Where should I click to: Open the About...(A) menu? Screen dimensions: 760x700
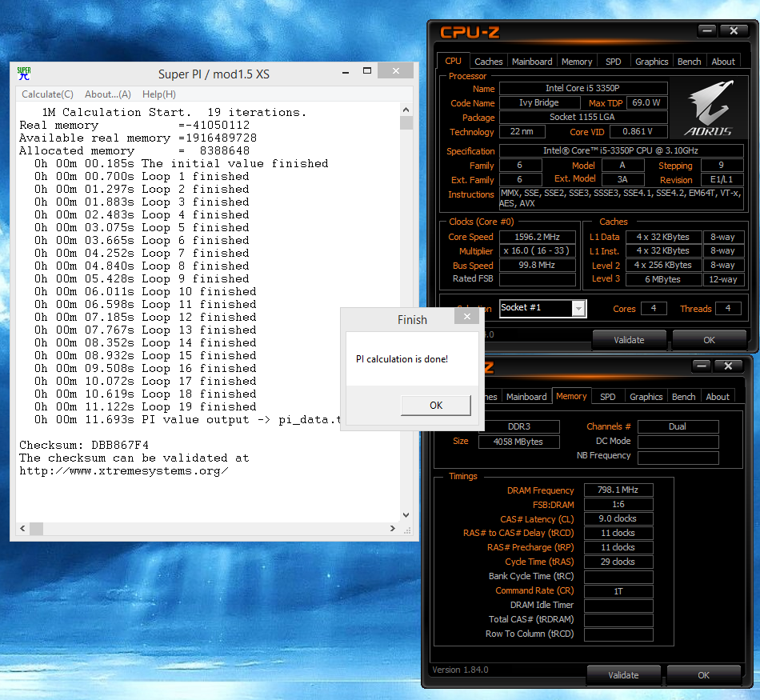pos(108,94)
